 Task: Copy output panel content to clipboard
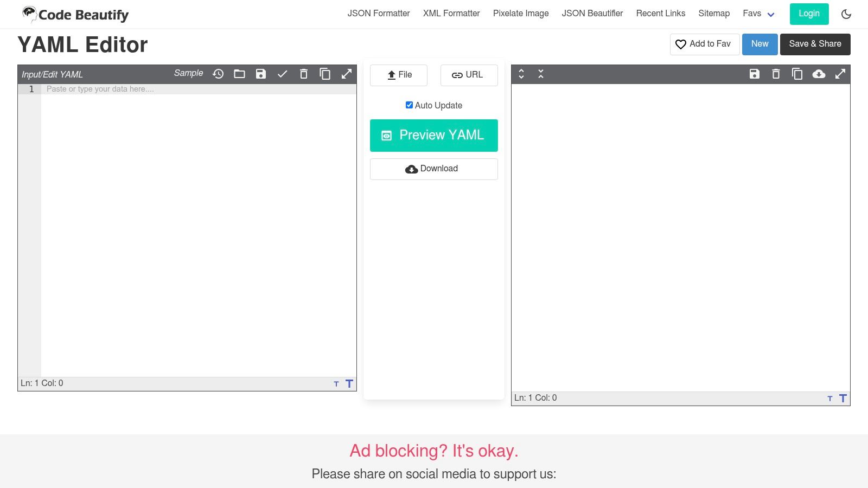797,74
